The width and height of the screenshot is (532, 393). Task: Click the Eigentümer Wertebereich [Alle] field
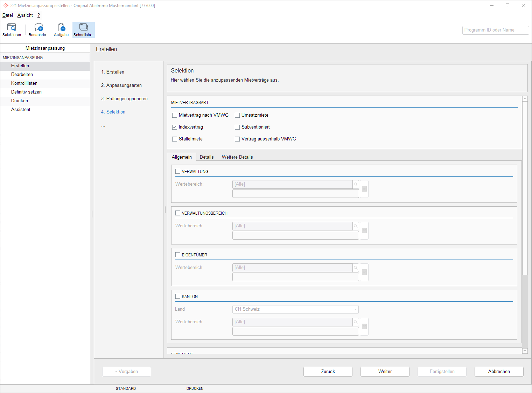pos(293,268)
